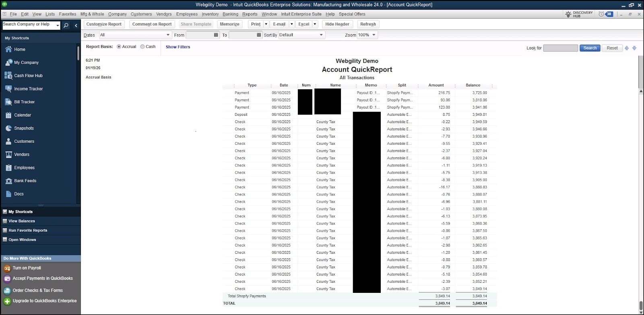644x315 pixels.
Task: Click the Deposit transaction type cell
Action: (x=241, y=115)
